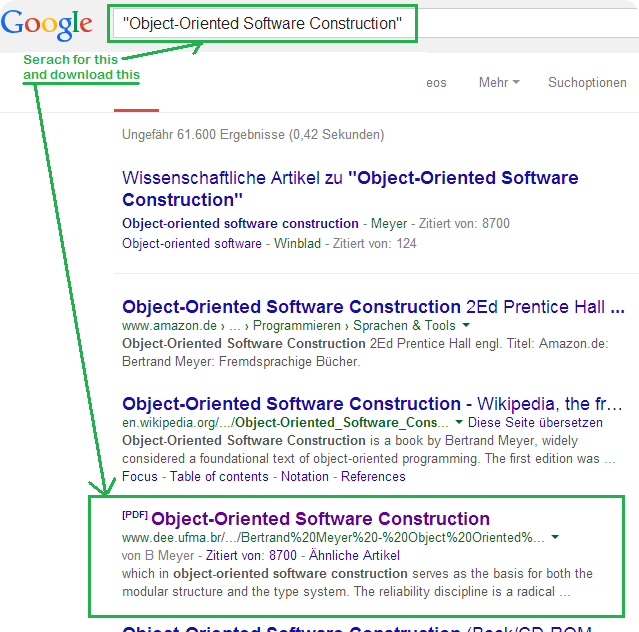This screenshot has width=639, height=632.
Task: Click the Google logo
Action: (46, 25)
